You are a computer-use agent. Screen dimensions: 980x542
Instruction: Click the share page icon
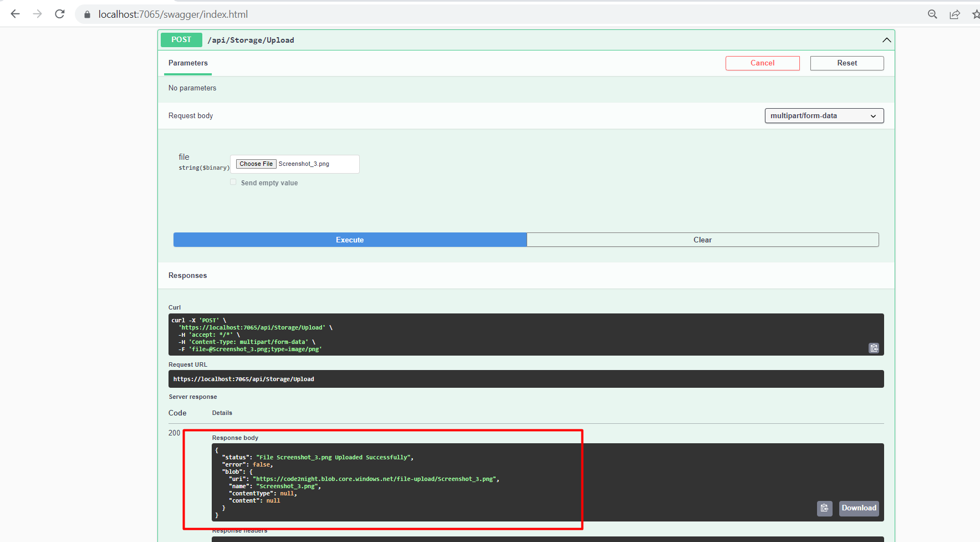tap(955, 14)
